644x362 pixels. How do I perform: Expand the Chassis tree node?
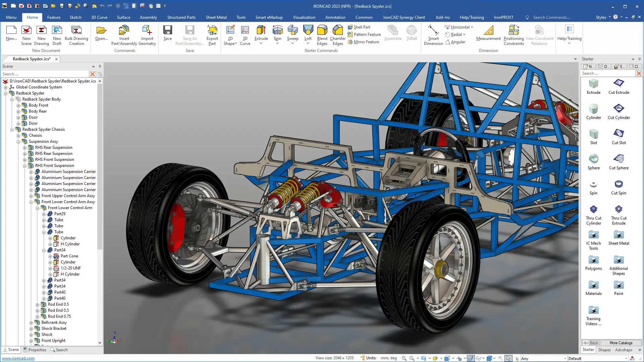(18, 136)
